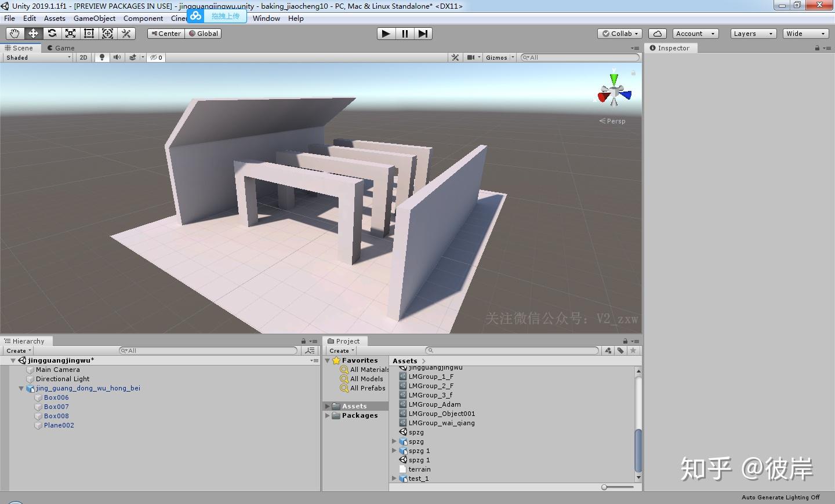This screenshot has width=835, height=504.
Task: Select the Move tool
Action: point(33,34)
